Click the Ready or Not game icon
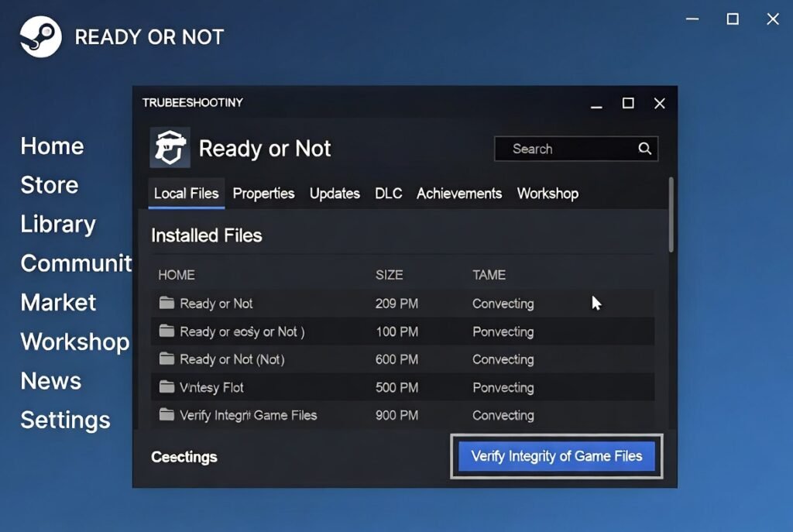The image size is (793, 532). 170,148
